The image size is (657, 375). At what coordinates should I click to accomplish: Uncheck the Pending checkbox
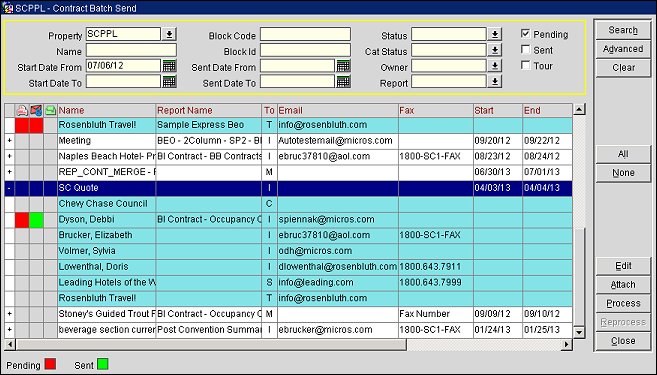[x=525, y=34]
